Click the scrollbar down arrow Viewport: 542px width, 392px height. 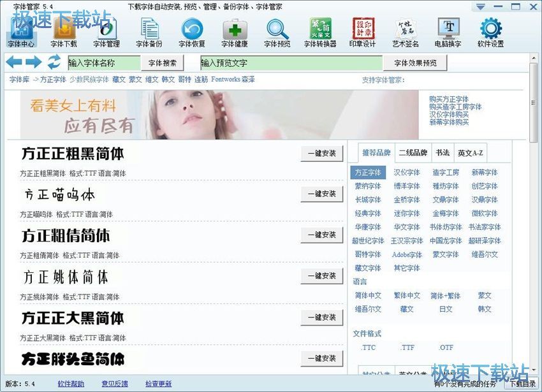tap(533, 369)
